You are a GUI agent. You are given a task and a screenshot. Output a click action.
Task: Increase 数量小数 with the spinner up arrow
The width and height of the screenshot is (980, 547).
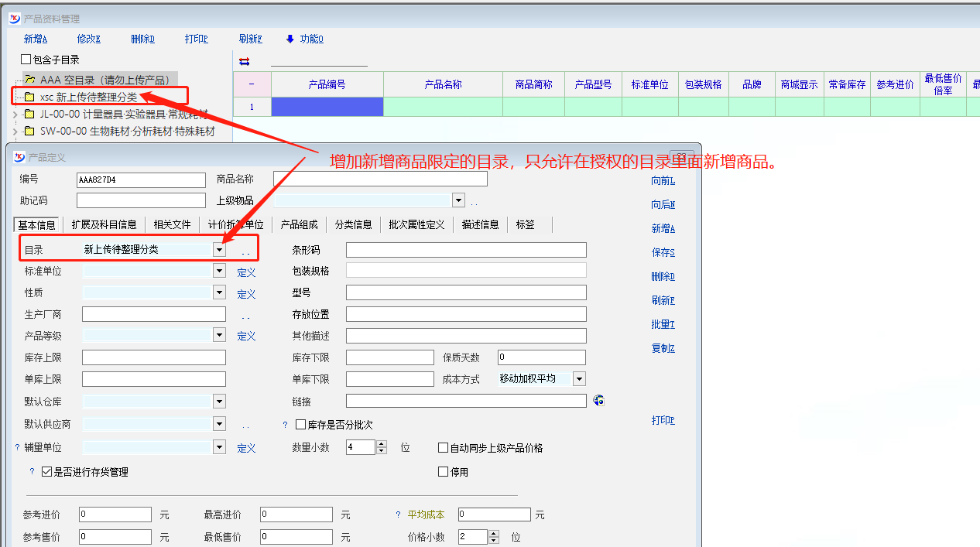pos(382,444)
